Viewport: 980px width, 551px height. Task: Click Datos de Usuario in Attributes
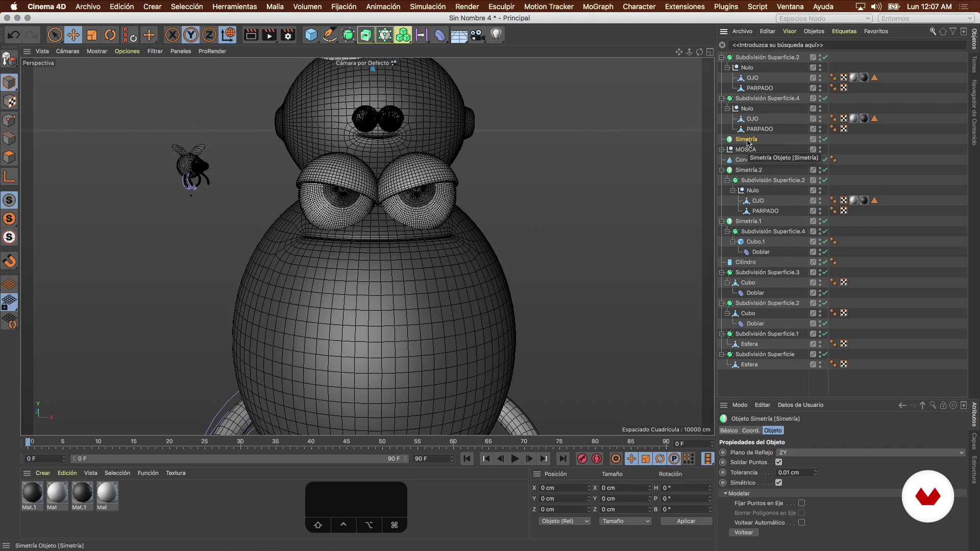(800, 405)
